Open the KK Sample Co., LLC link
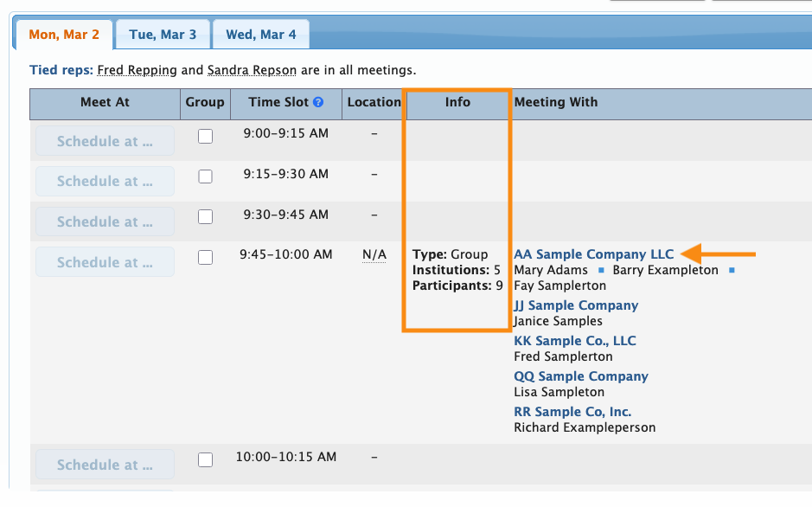 point(574,341)
